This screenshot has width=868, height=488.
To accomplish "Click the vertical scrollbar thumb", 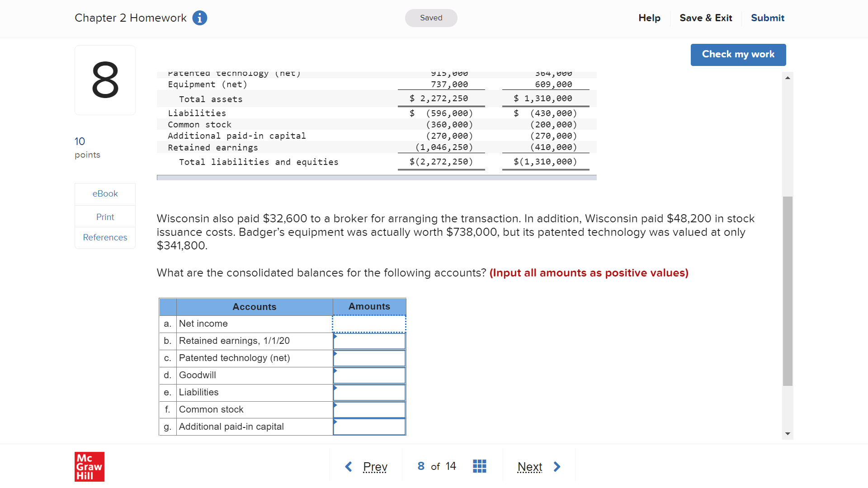I will [x=788, y=294].
